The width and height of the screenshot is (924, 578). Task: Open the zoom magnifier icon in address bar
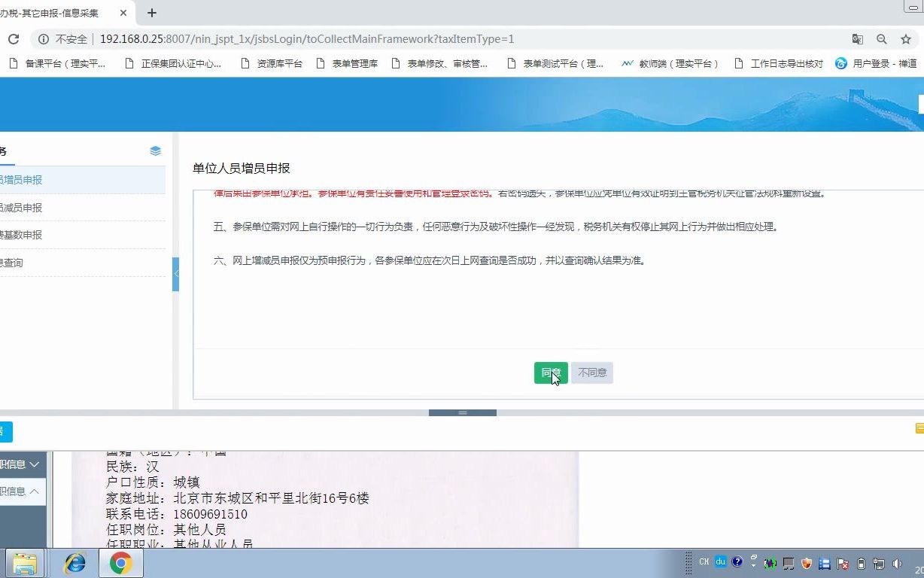[882, 38]
